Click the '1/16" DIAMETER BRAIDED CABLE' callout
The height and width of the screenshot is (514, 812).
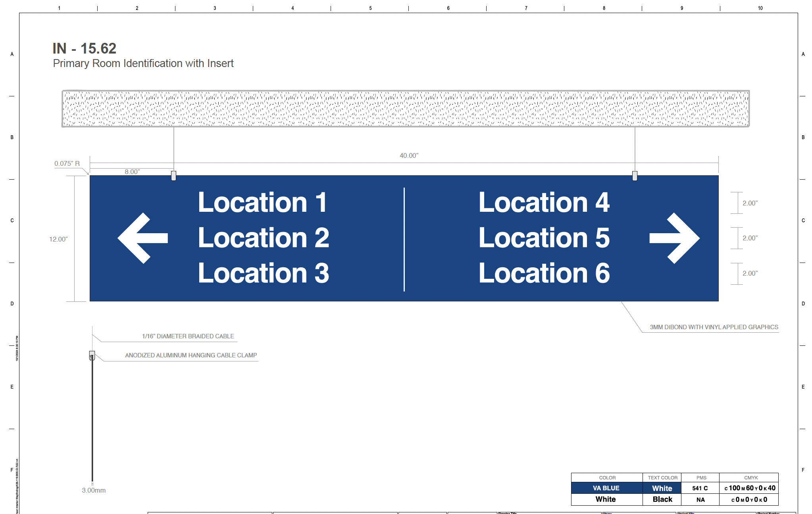pyautogui.click(x=188, y=336)
